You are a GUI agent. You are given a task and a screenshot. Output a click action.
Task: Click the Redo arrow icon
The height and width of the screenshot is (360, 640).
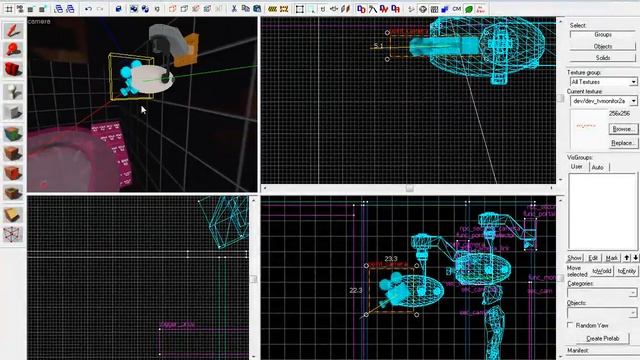pos(100,9)
